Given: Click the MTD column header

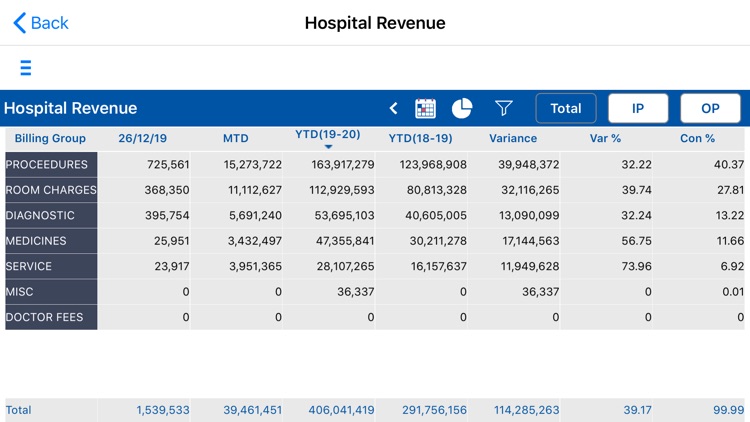Looking at the screenshot, I should point(235,138).
